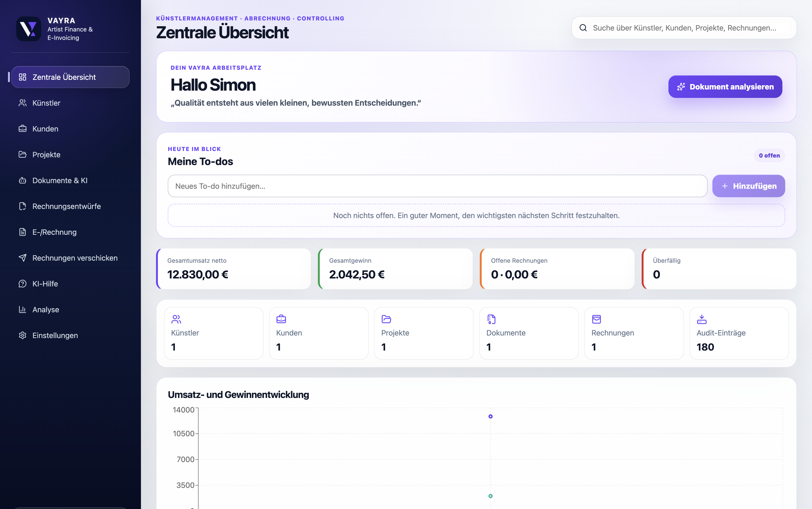Open the Dokumente count card
This screenshot has height=509, width=812.
click(x=529, y=333)
